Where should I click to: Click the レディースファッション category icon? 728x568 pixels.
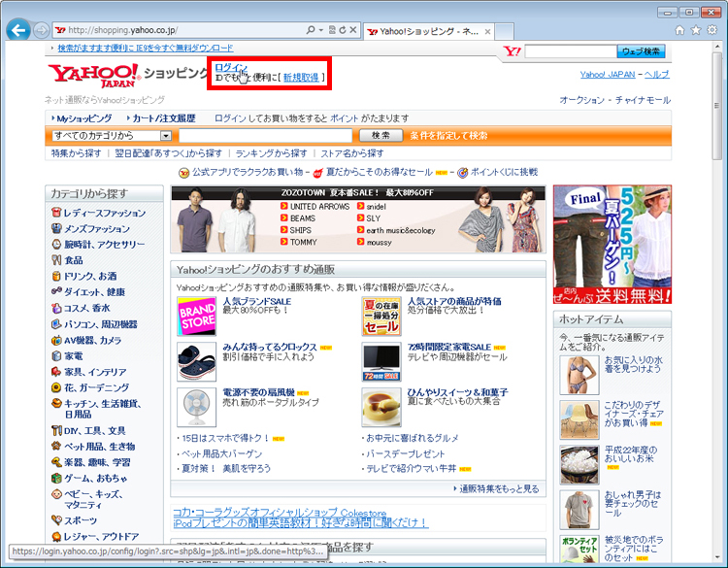tap(56, 213)
